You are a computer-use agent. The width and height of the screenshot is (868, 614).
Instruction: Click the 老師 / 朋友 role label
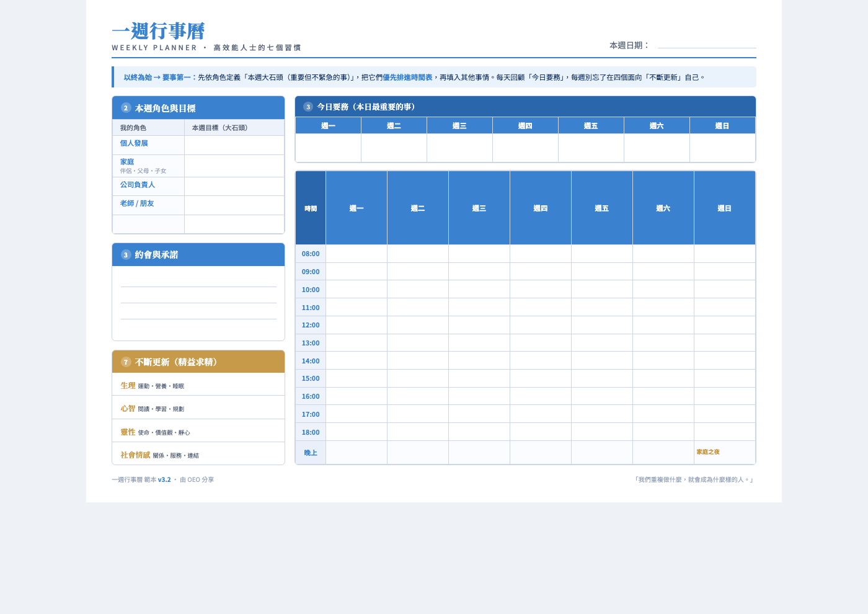pyautogui.click(x=137, y=203)
